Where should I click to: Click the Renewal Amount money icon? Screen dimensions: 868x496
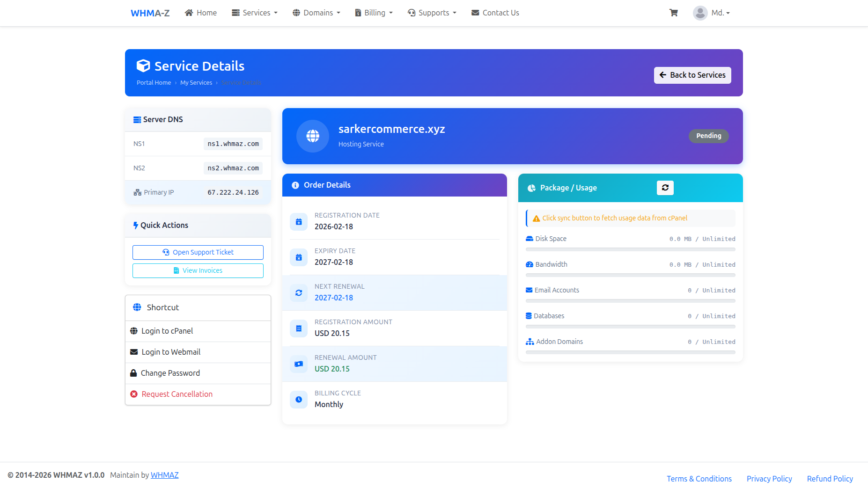299,364
